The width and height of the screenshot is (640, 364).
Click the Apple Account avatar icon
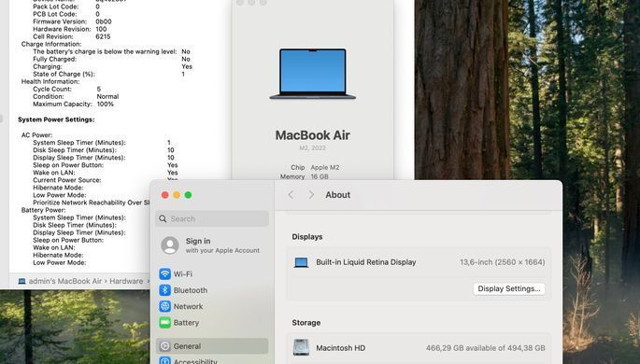(x=170, y=245)
